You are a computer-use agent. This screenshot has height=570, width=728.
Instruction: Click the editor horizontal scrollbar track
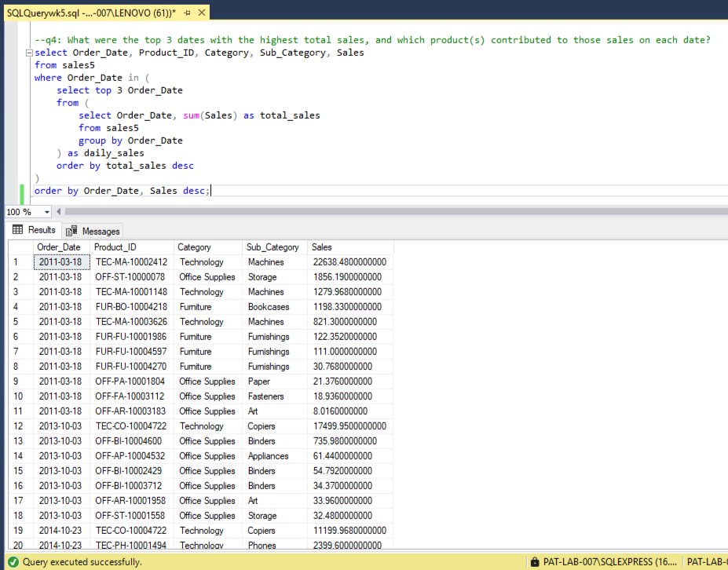pos(395,212)
